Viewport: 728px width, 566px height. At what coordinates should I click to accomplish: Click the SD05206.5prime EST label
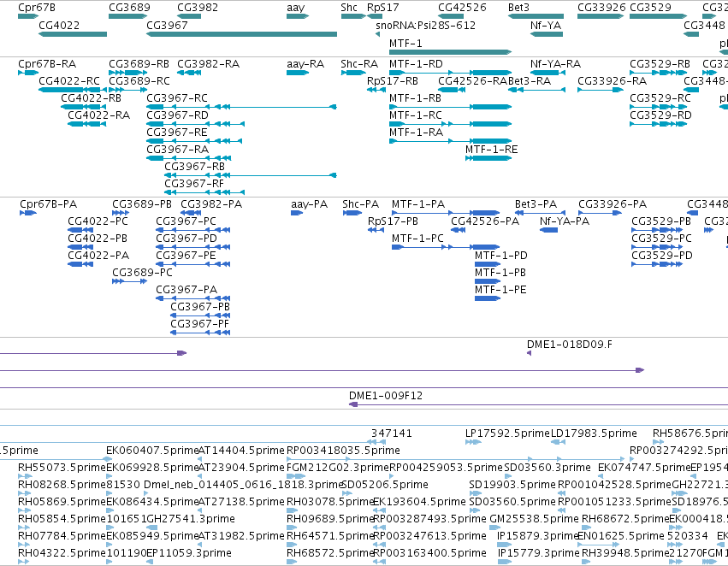coord(384,484)
